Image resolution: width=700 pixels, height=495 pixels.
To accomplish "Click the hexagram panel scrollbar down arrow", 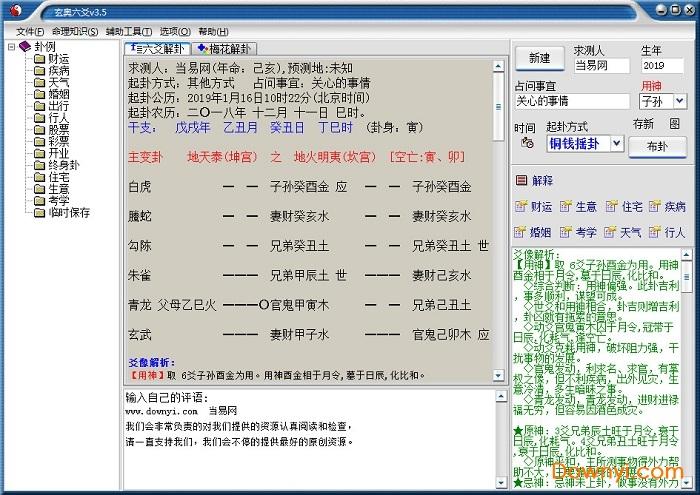I will pyautogui.click(x=498, y=375).
